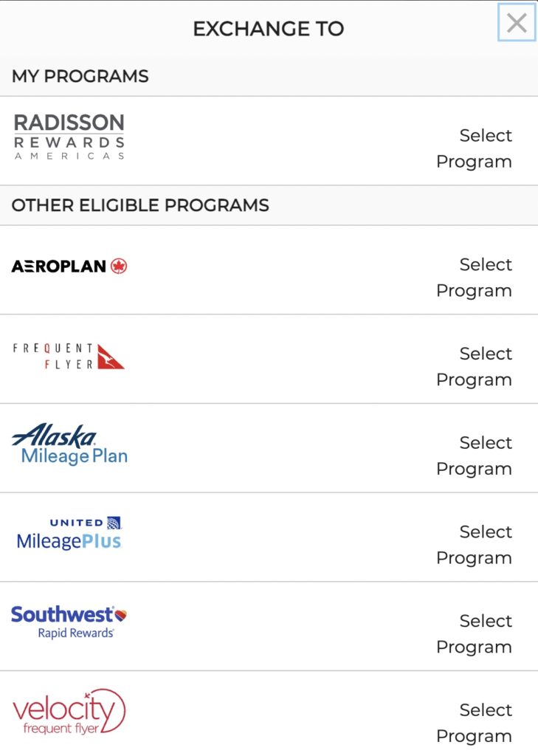Viewport: 538px width, 756px height.
Task: Click the Other Eligible Programs header
Action: (x=140, y=205)
